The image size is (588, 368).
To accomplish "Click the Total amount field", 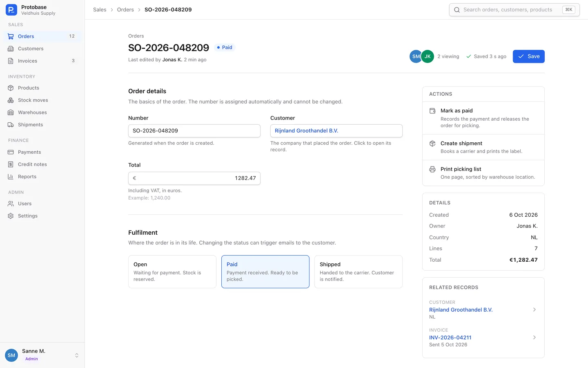I will (x=194, y=178).
